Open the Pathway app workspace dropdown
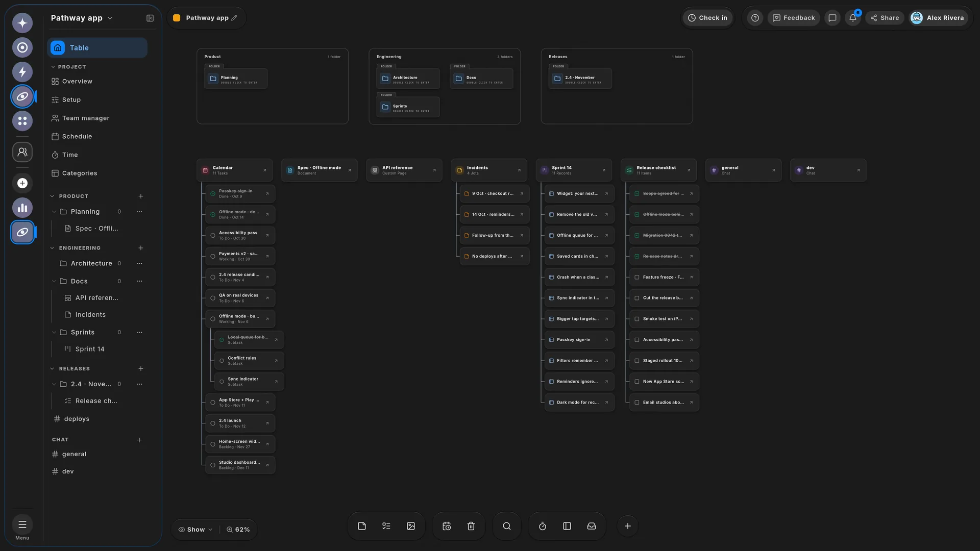Viewport: 980px width, 551px height. point(82,18)
